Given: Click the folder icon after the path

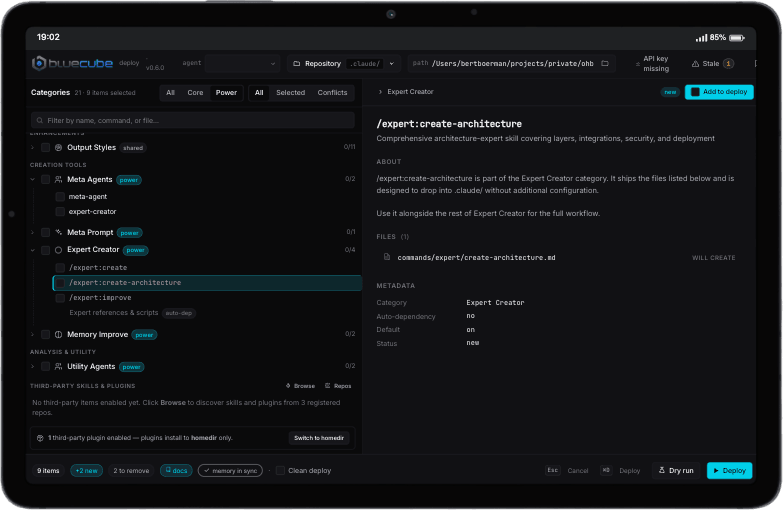Looking at the screenshot, I should 605,63.
